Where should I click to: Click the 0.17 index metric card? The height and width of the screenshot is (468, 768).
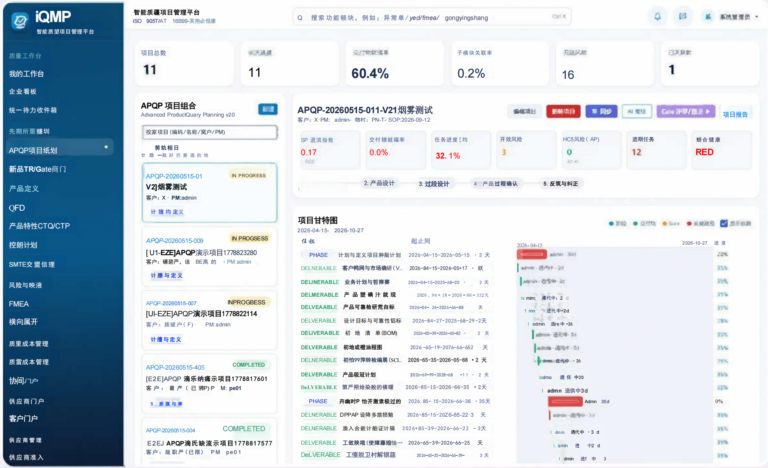tap(329, 150)
